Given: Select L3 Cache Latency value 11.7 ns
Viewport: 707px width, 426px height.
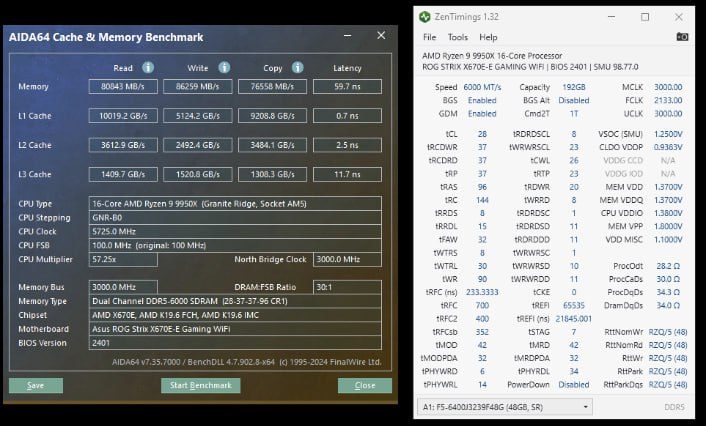Looking at the screenshot, I should coord(347,174).
